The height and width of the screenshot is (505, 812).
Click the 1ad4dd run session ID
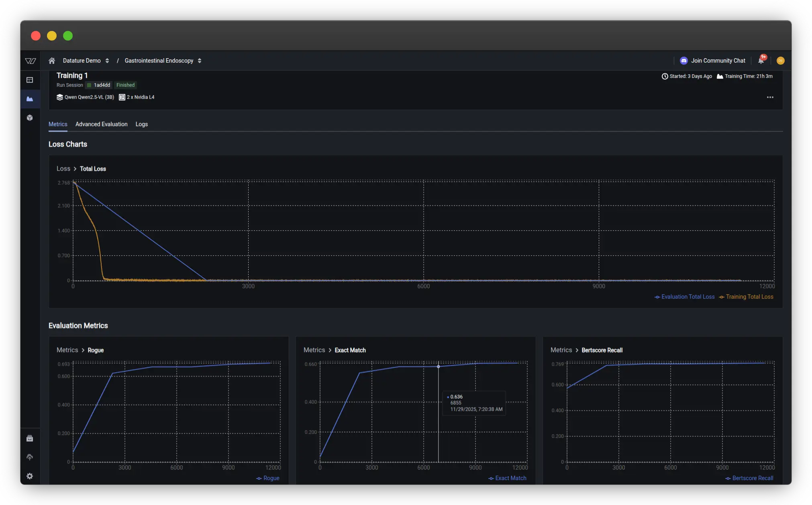(102, 85)
